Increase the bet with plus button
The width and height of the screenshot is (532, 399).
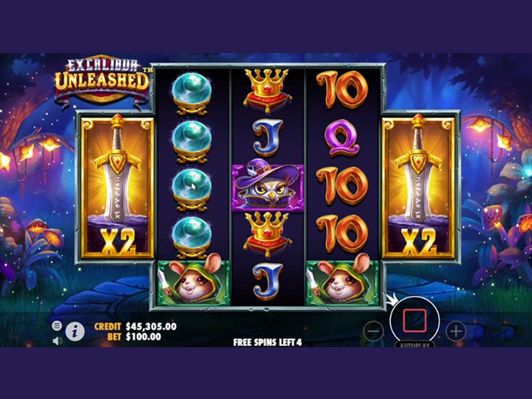(456, 331)
